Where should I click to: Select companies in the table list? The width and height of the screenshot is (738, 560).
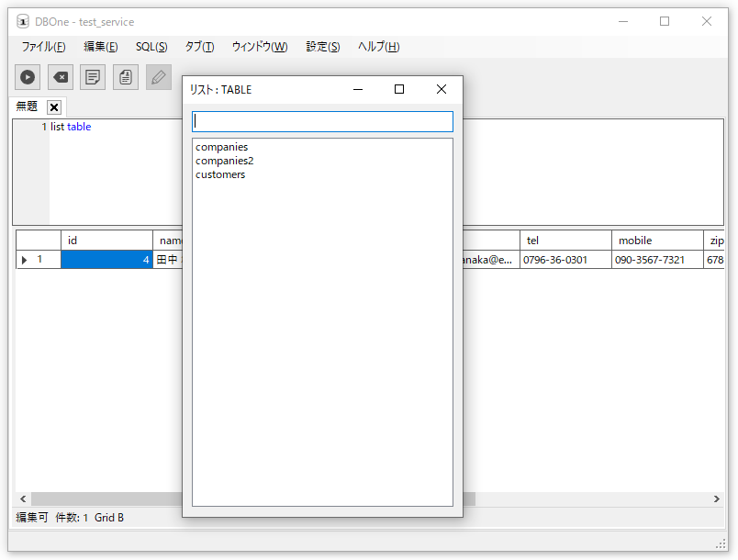222,147
